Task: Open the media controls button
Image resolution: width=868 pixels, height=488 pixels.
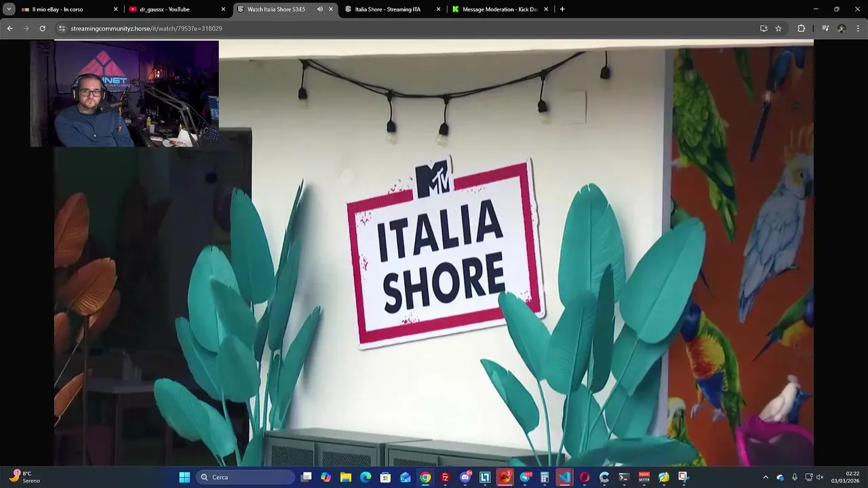Action: (x=825, y=28)
